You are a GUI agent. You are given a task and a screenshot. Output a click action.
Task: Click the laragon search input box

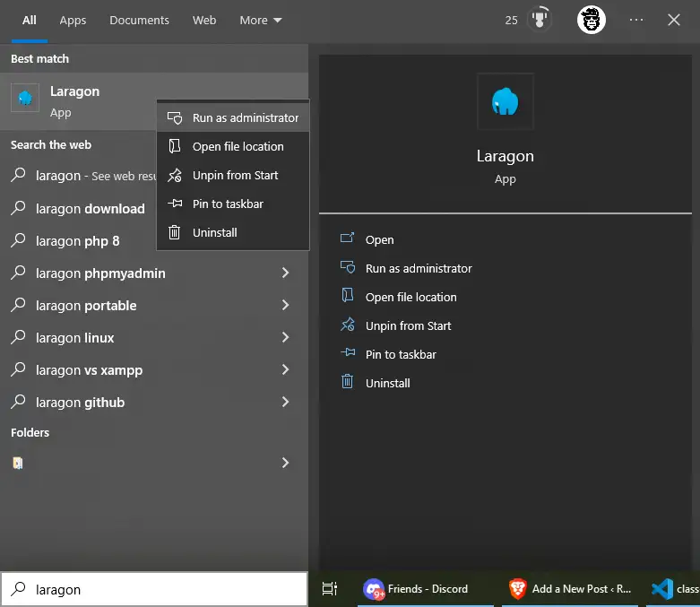(161, 589)
